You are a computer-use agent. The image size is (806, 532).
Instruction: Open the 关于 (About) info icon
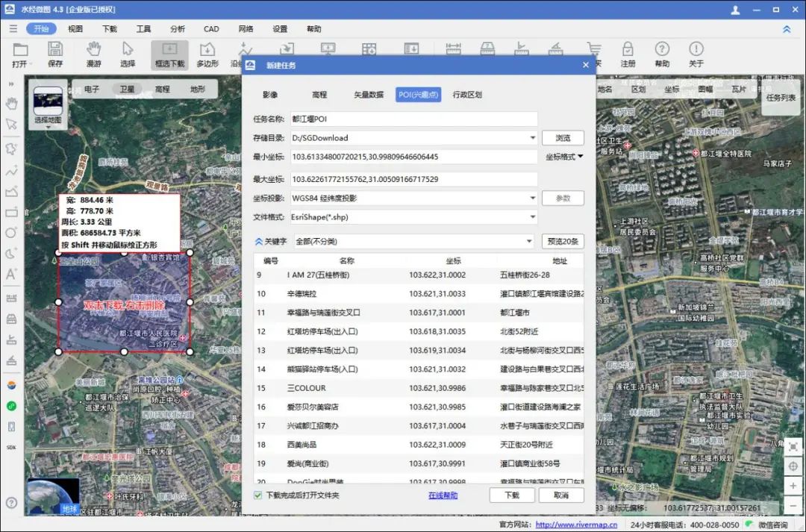coord(696,49)
